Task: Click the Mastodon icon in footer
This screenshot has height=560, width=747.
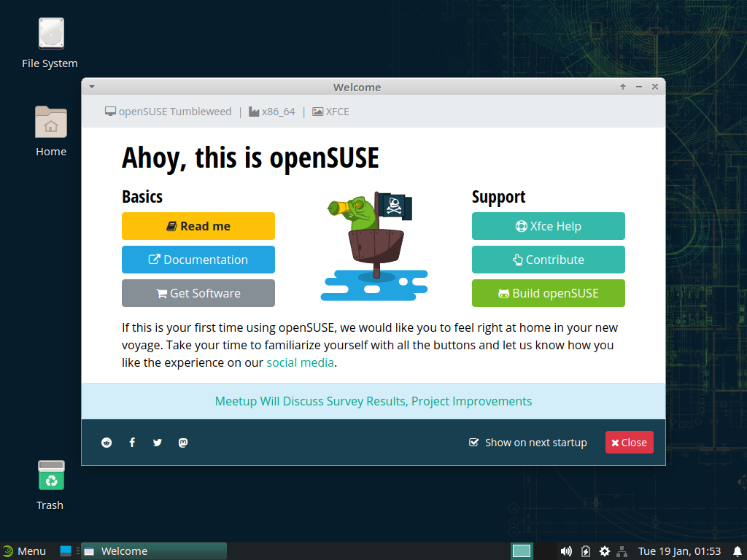Action: point(183,443)
